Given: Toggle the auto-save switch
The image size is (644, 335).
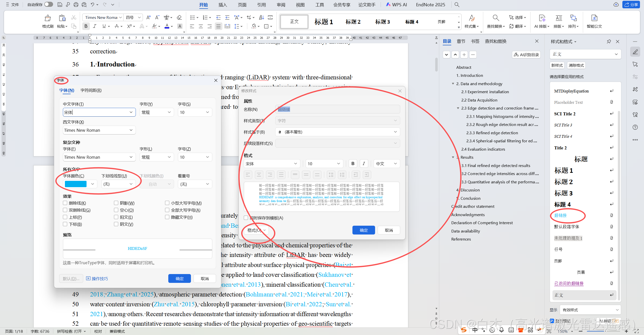Looking at the screenshot, I should pos(49,5).
